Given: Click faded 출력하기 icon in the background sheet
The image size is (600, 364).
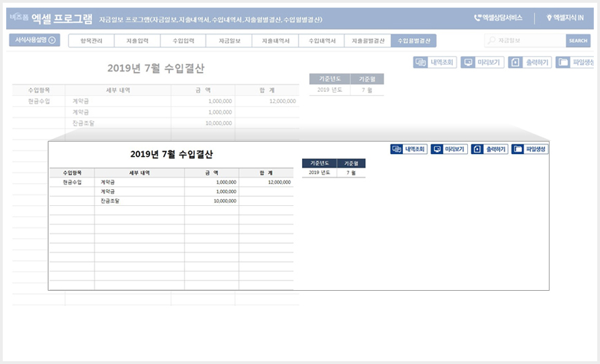Looking at the screenshot, I should [x=516, y=62].
